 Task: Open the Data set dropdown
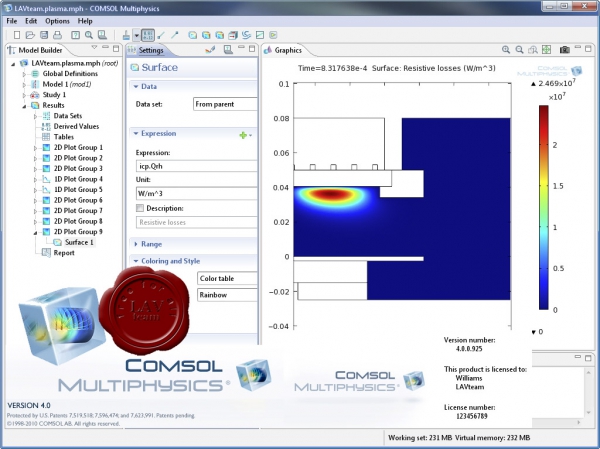coord(225,104)
